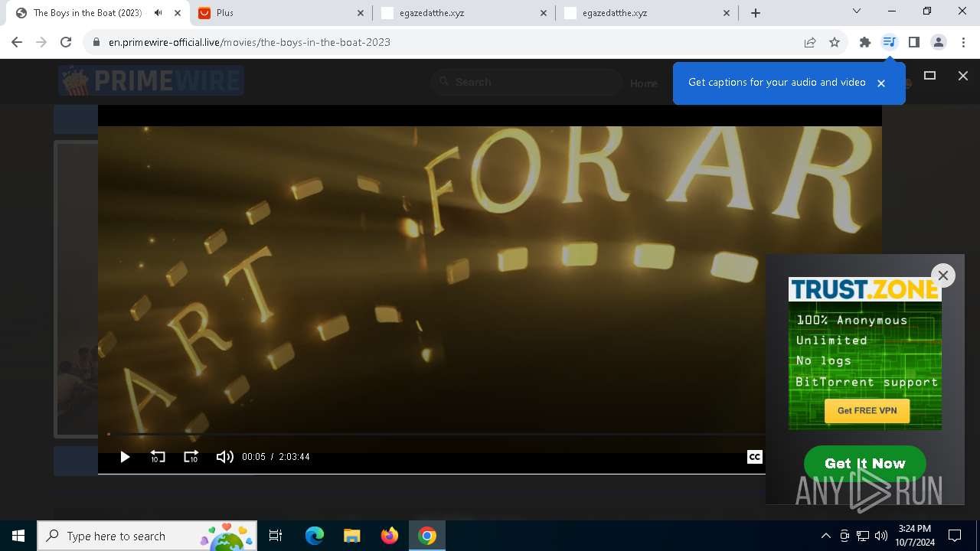Screen dimensions: 980x551
Task: Go back to previous page
Action: 17,42
